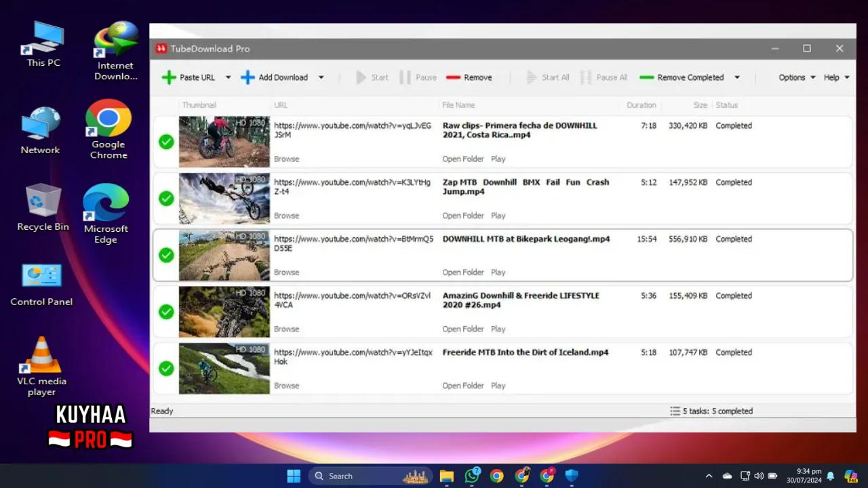Click Play link for Raw clips video
Screen dimensions: 868x488
pyautogui.click(x=498, y=159)
